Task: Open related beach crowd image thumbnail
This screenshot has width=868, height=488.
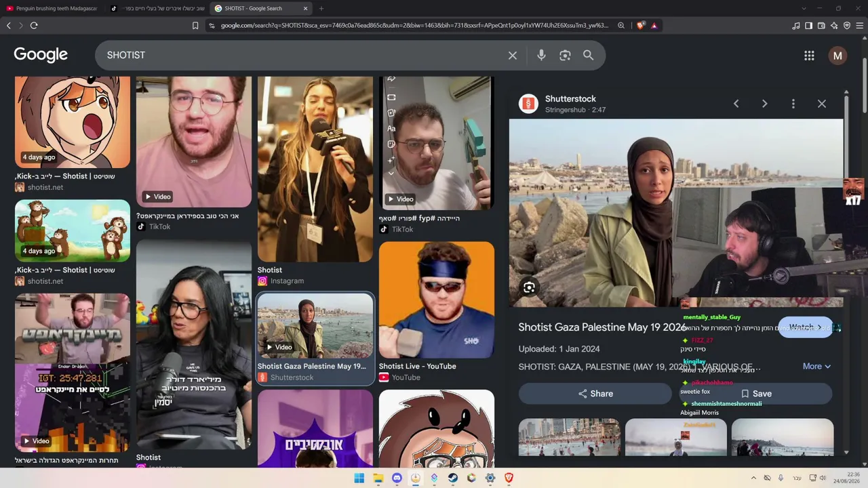Action: (x=570, y=437)
